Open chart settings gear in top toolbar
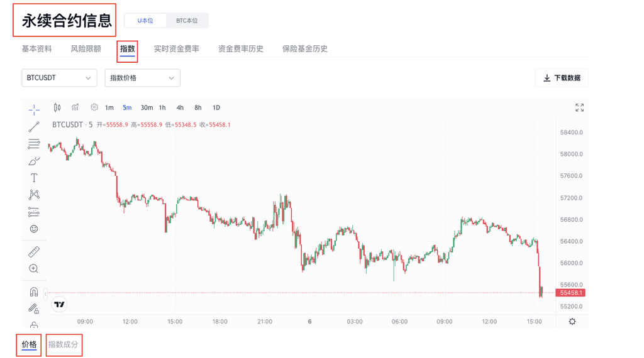 94,107
